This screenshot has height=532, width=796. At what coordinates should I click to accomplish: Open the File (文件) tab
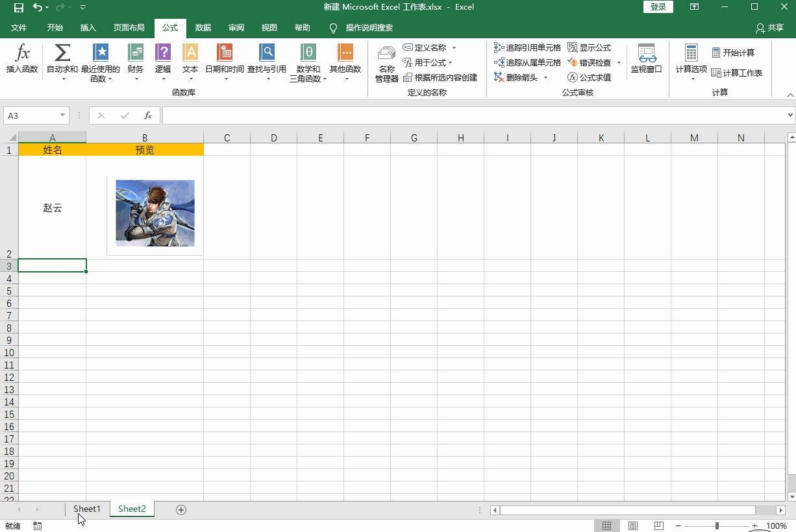[19, 28]
